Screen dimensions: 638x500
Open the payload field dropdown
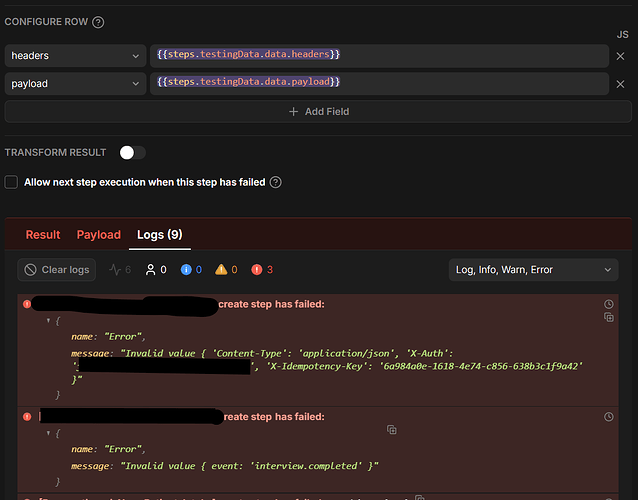pos(75,84)
